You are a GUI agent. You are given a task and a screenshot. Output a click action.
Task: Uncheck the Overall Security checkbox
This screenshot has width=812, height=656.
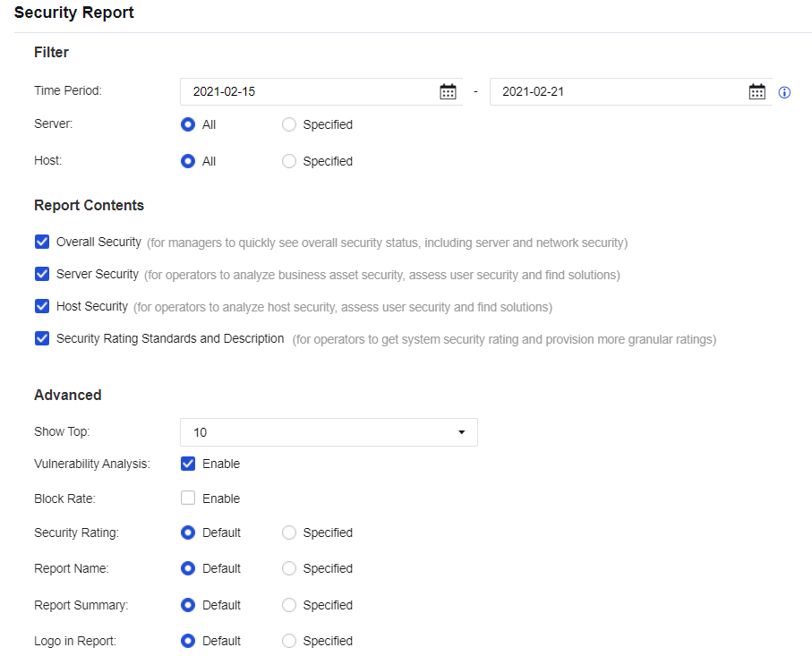42,242
